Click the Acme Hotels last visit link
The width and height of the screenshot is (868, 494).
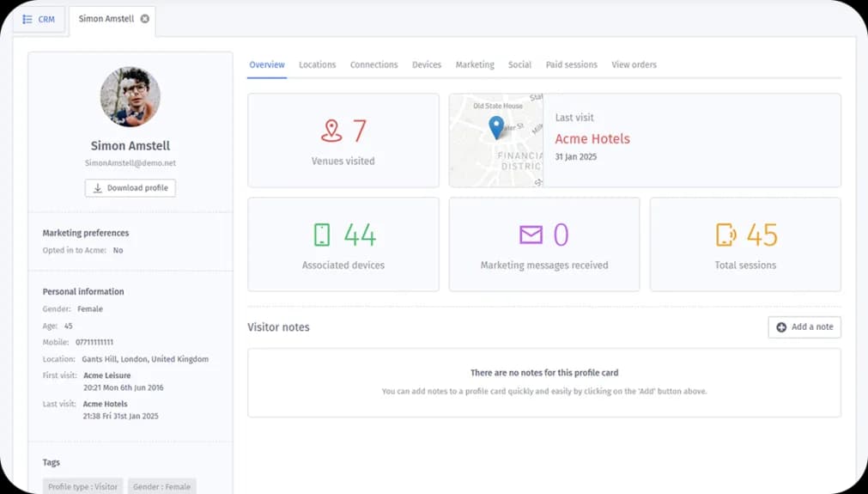(x=592, y=139)
